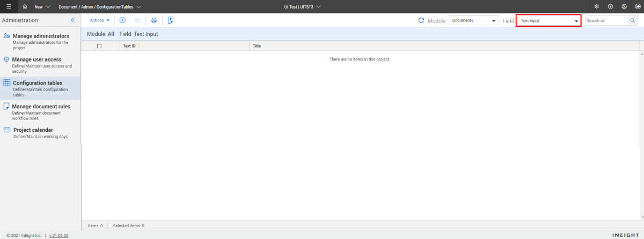This screenshot has width=644, height=239.
Task: Open the Field dropdown showing Text Input
Action: (x=549, y=20)
